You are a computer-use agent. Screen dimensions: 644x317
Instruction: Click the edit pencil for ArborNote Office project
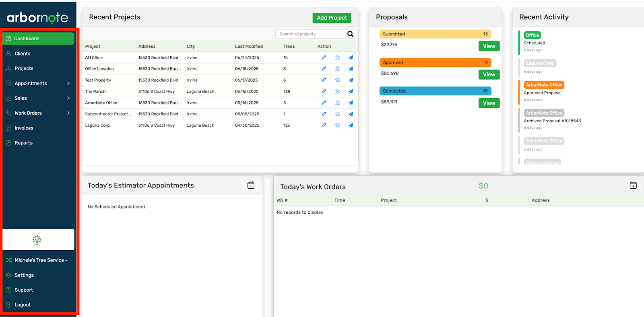coord(324,103)
